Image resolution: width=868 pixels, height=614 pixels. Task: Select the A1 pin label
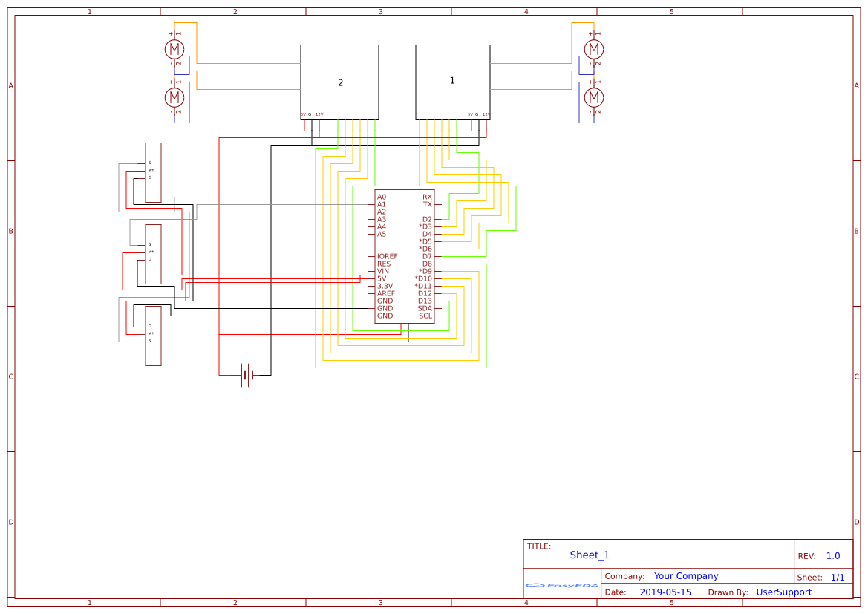click(382, 204)
